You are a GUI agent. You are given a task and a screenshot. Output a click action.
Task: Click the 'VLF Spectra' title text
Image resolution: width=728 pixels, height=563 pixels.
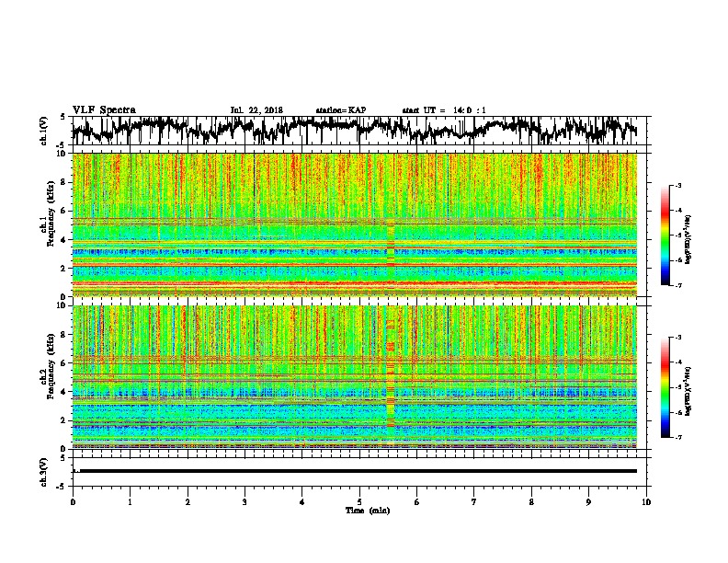tap(104, 110)
